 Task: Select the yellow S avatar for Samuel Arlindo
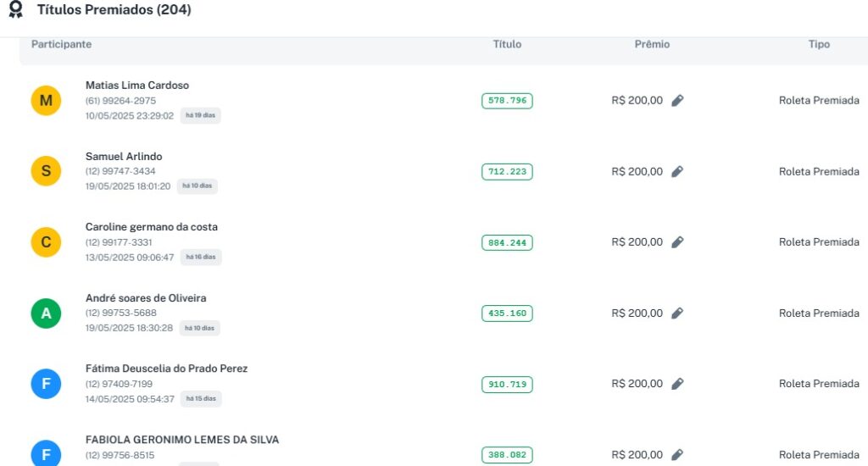click(x=46, y=171)
